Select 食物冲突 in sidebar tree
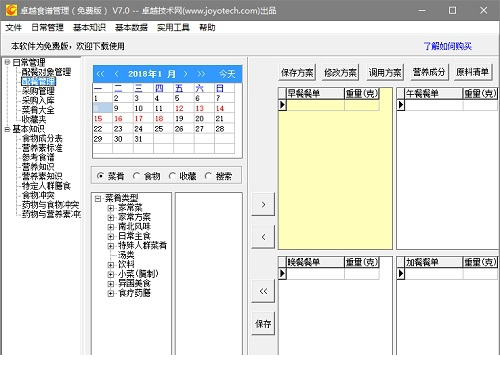The image size is (500, 369). (x=38, y=195)
